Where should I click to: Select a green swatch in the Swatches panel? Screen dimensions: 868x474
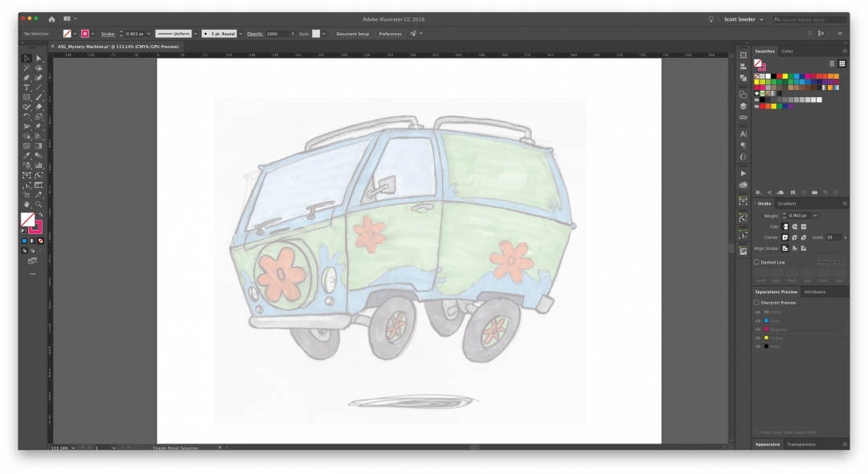(774, 82)
